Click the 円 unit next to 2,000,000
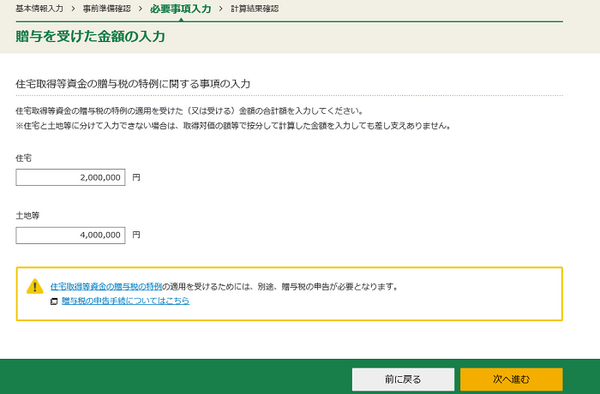Image resolution: width=600 pixels, height=394 pixels. [136, 177]
